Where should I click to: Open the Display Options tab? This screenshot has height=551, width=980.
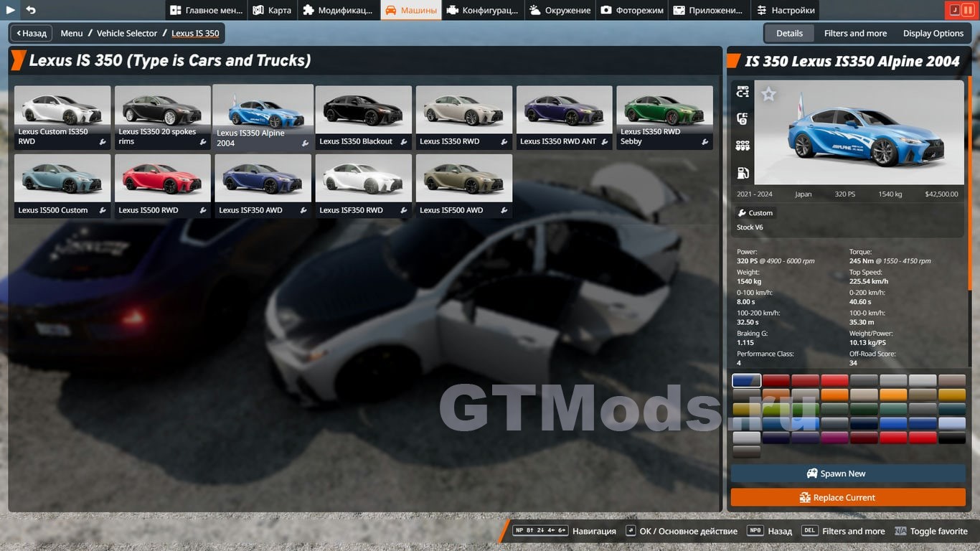click(x=933, y=33)
